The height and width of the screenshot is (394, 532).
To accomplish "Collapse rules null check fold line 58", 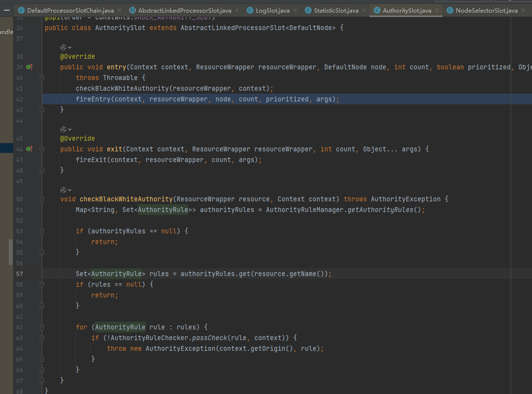I will pos(42,285).
